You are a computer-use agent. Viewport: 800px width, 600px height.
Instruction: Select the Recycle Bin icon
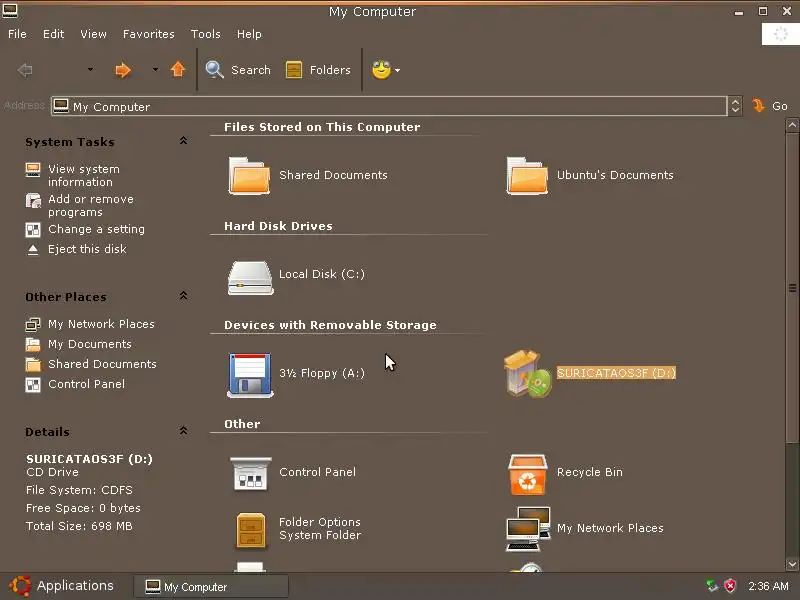[528, 474]
